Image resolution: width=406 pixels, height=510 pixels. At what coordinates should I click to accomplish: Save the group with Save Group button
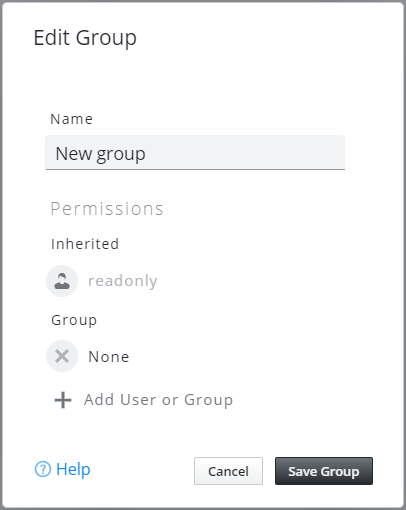[324, 471]
